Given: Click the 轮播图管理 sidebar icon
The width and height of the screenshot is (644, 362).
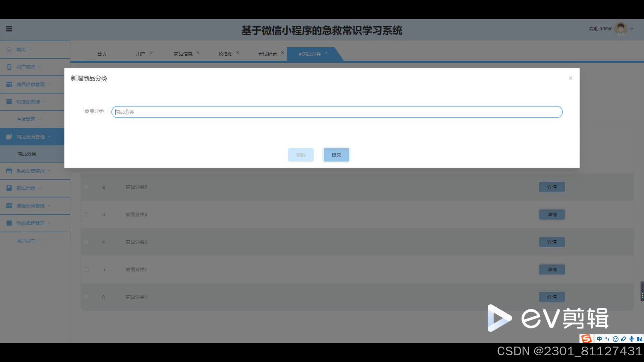Looking at the screenshot, I should click(x=9, y=102).
